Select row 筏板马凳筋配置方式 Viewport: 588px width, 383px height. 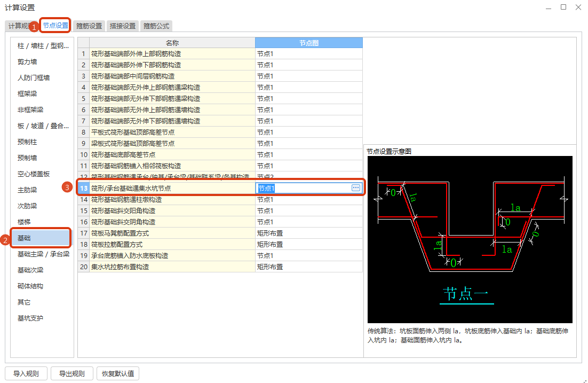(x=220, y=233)
